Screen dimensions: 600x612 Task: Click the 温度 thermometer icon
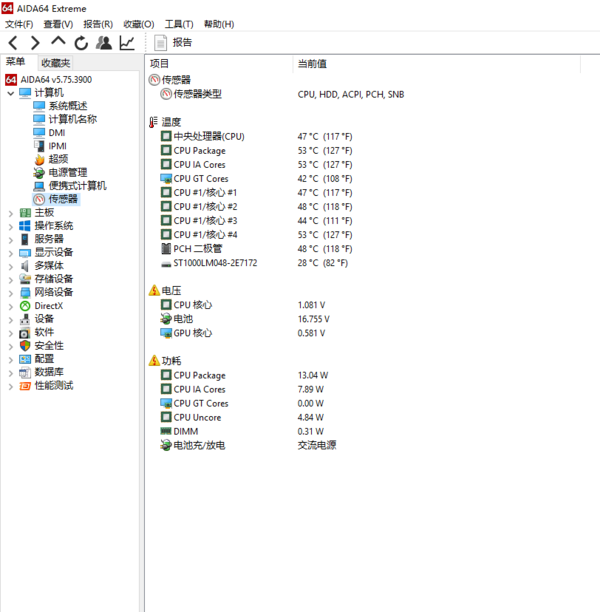pyautogui.click(x=153, y=122)
